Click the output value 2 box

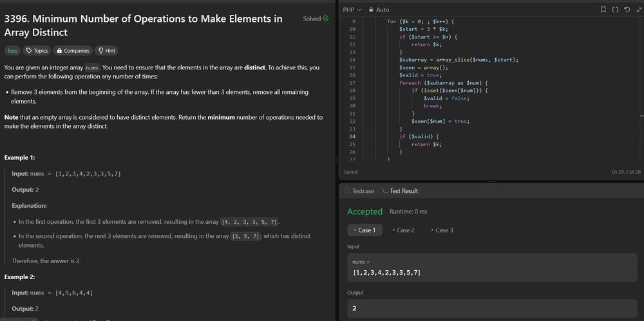(x=492, y=308)
